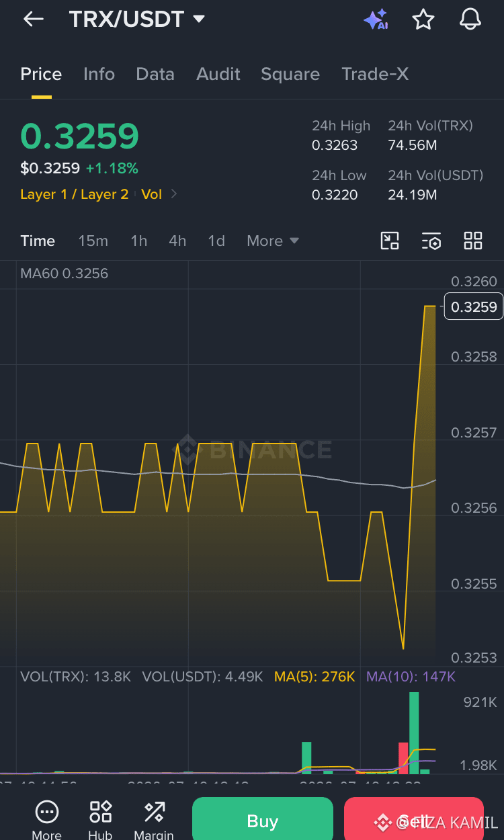Tap the green Buy button

[x=263, y=818]
